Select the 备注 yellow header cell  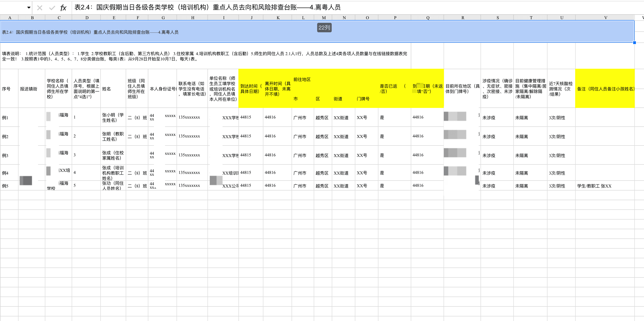click(x=605, y=89)
